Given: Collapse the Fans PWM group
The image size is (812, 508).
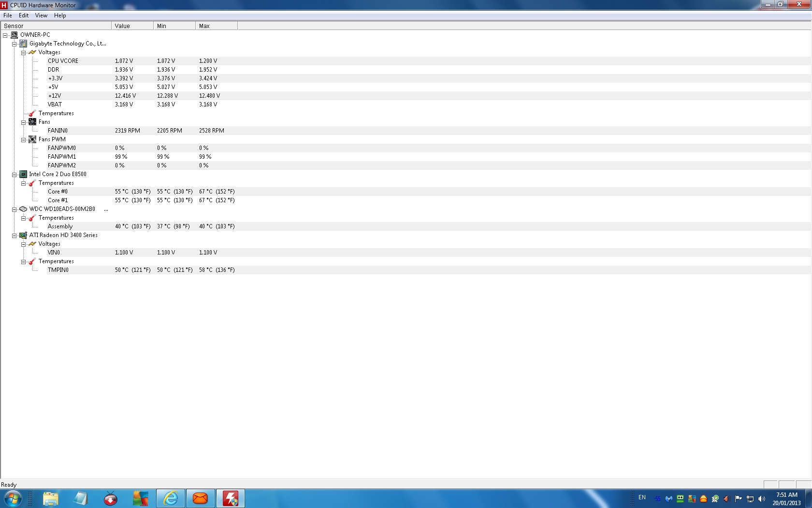Looking at the screenshot, I should pos(24,140).
